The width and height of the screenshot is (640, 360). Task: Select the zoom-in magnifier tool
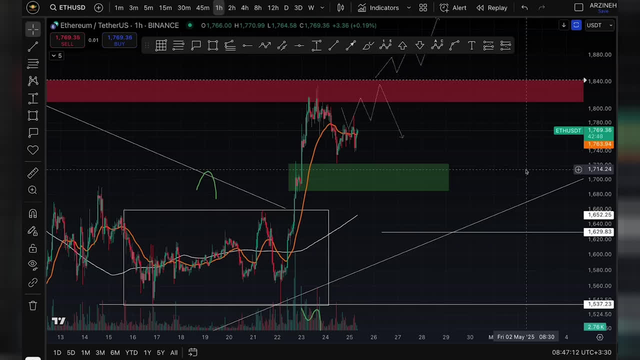(x=33, y=190)
